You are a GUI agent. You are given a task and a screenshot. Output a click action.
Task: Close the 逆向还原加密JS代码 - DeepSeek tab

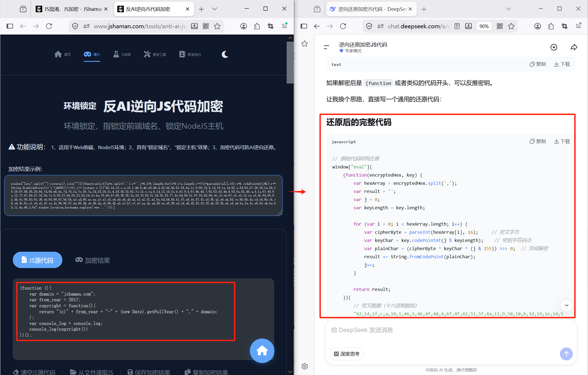tap(410, 9)
